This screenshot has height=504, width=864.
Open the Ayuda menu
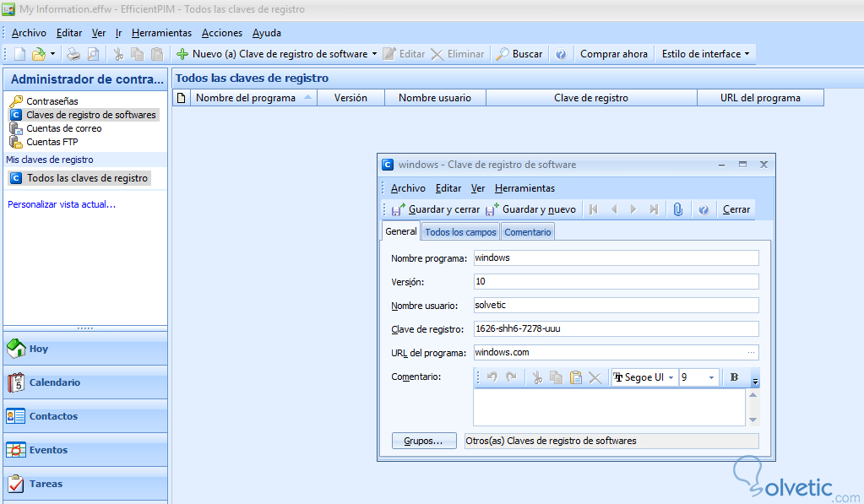point(267,33)
